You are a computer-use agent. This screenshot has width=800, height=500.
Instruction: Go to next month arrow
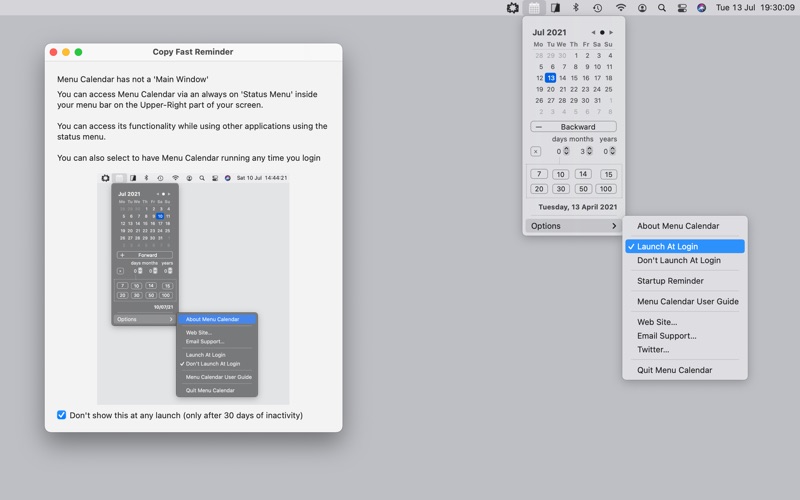pos(611,32)
